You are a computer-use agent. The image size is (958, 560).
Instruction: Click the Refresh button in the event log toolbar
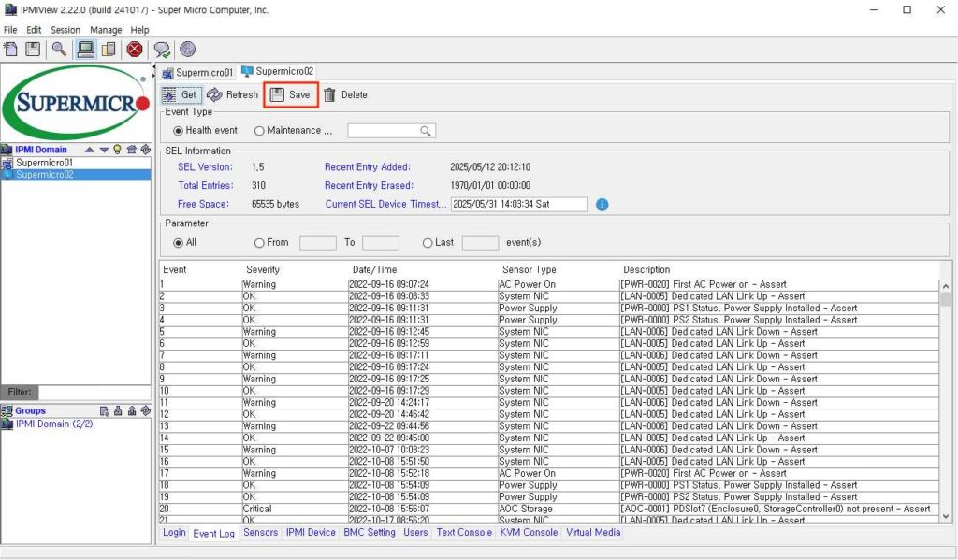(233, 95)
